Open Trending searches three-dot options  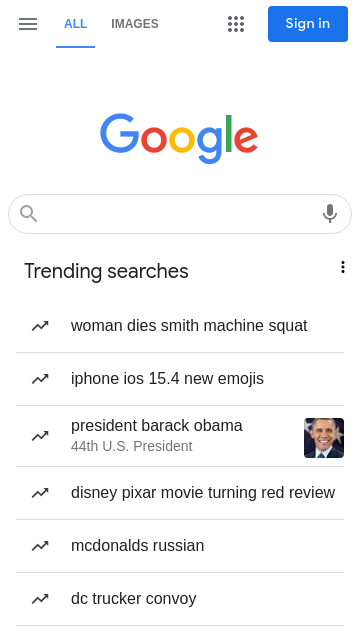coord(343,267)
